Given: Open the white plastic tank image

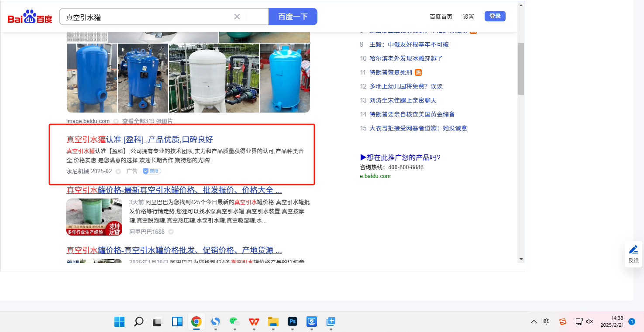Looking at the screenshot, I should (x=214, y=78).
